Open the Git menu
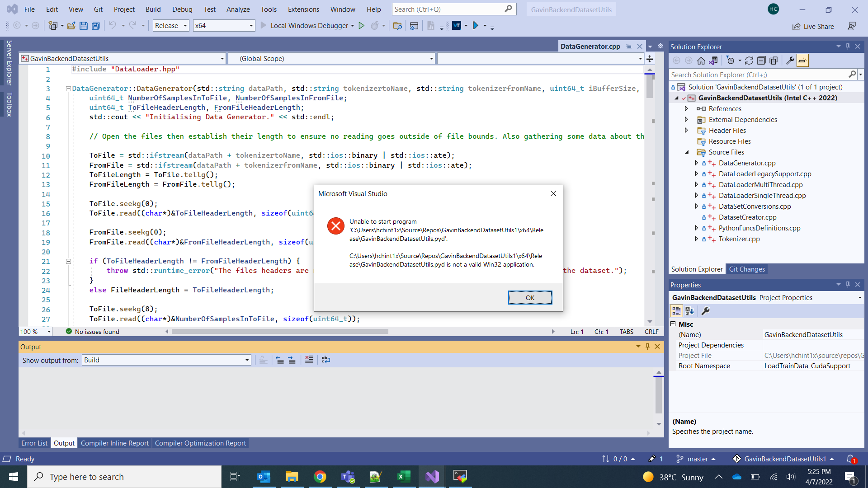868x488 pixels. tap(98, 9)
